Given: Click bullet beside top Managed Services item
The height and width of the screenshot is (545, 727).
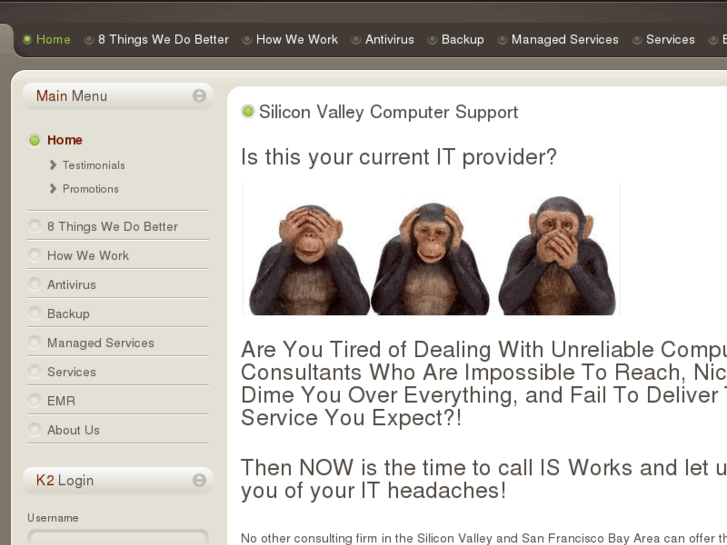Looking at the screenshot, I should point(502,40).
